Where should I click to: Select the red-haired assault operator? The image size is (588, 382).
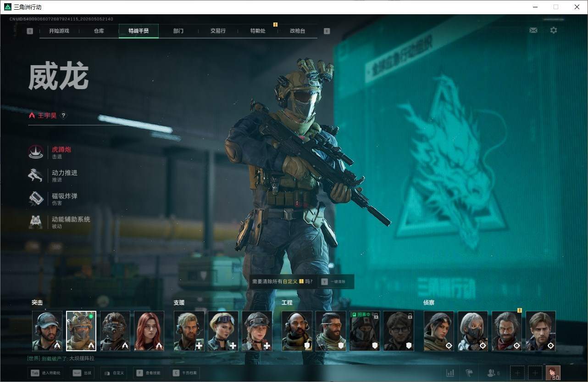[x=149, y=331]
